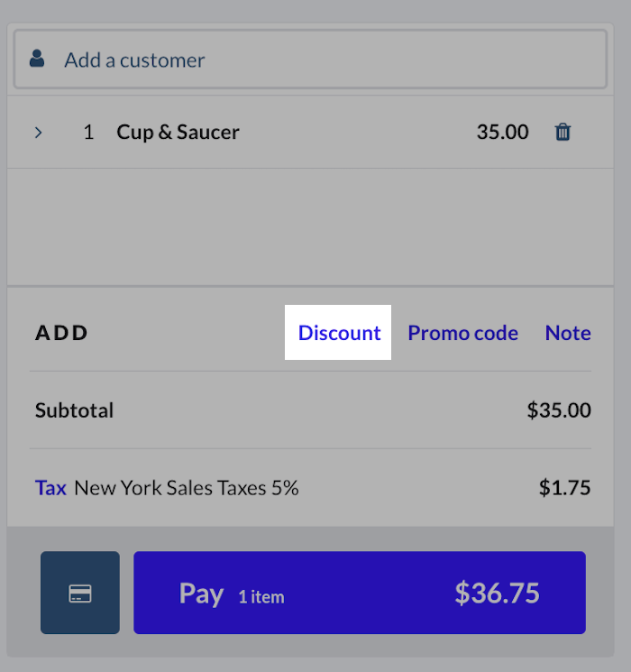The height and width of the screenshot is (672, 631).
Task: Click the credit card icon button
Action: (80, 594)
